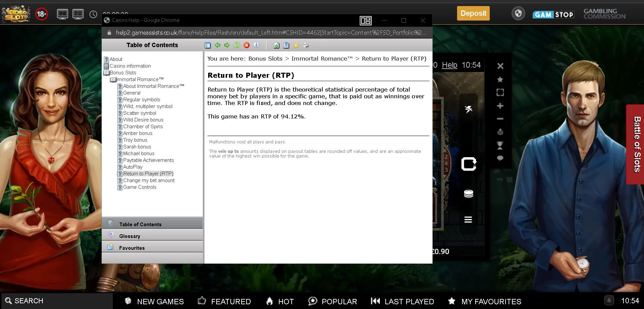The image size is (644, 309).
Task: Open the POPULAR games category
Action: [333, 301]
